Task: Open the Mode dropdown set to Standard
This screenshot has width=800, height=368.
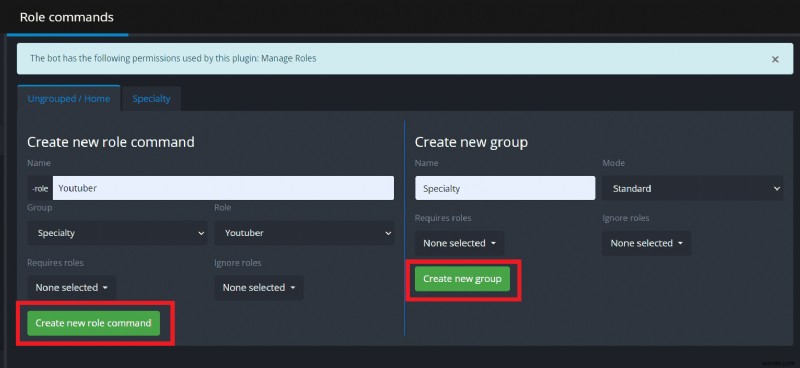Action: (692, 188)
